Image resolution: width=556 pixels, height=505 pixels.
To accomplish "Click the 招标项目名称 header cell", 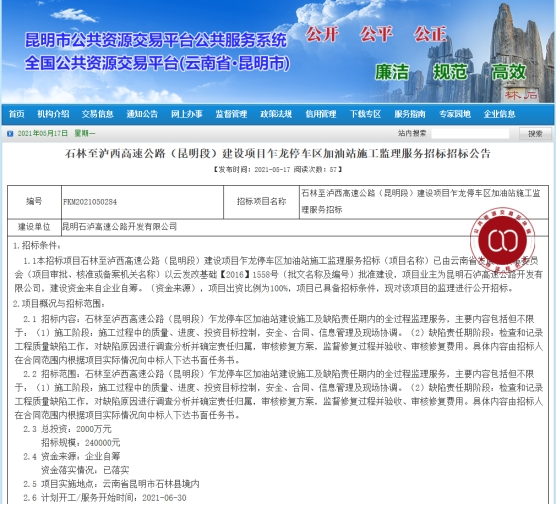I will (x=261, y=201).
